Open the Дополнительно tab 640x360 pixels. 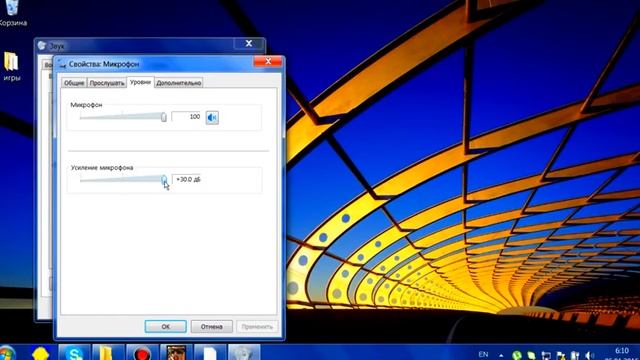179,83
